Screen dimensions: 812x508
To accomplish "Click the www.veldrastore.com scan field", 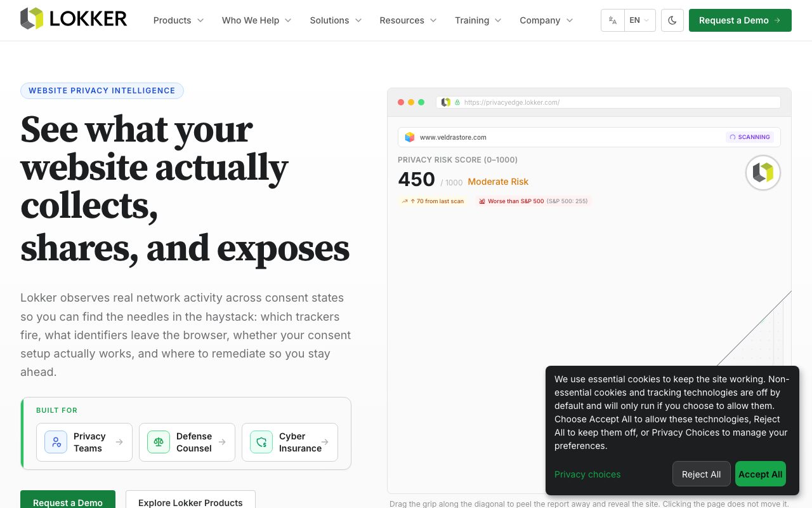I will click(589, 137).
